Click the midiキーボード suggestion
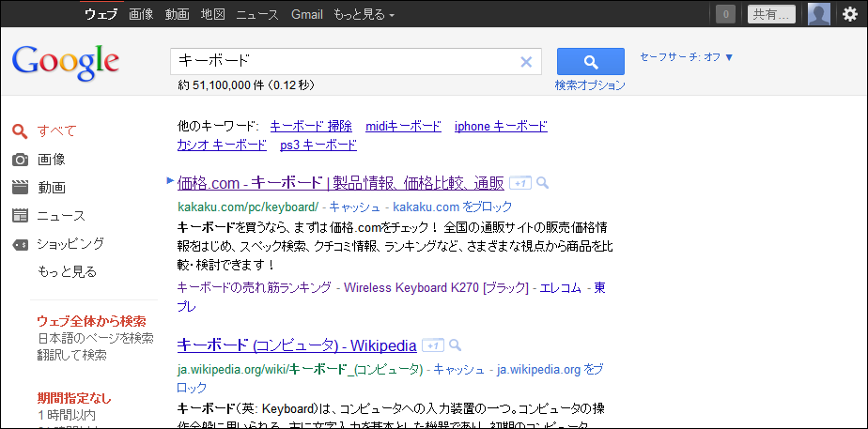This screenshot has width=868, height=429. (x=404, y=126)
